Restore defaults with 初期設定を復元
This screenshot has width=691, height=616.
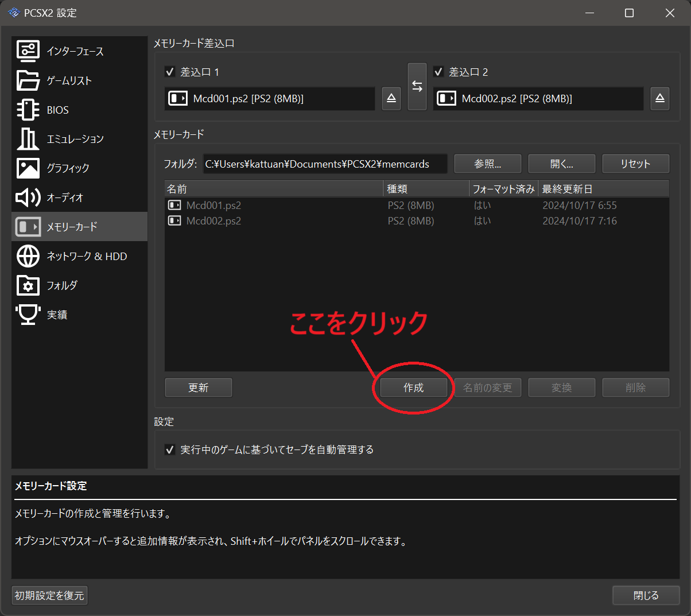point(49,595)
